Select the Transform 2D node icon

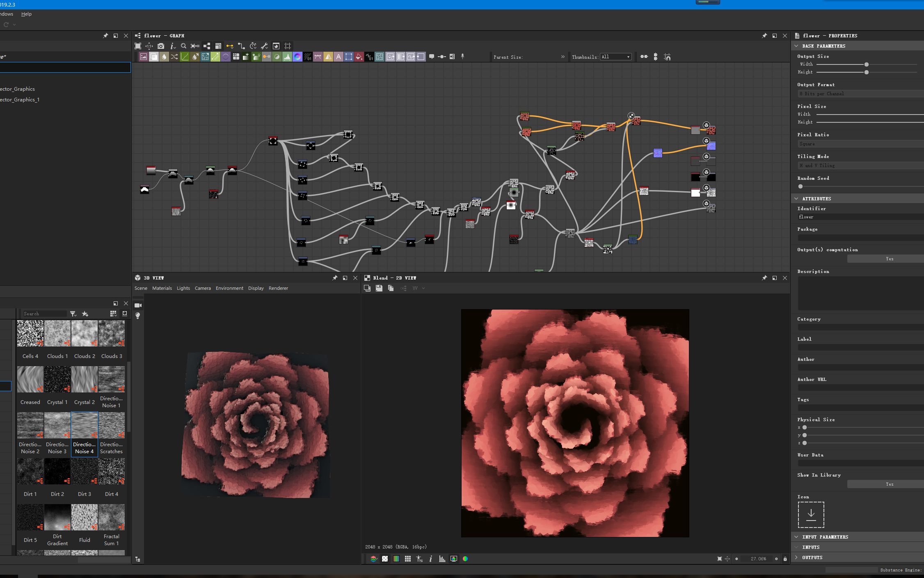point(206,57)
